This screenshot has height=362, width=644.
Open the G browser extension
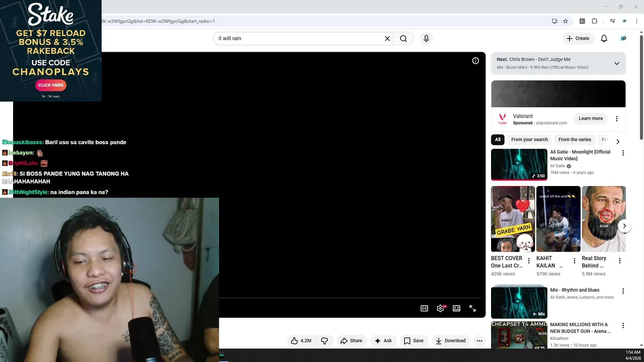point(582,21)
